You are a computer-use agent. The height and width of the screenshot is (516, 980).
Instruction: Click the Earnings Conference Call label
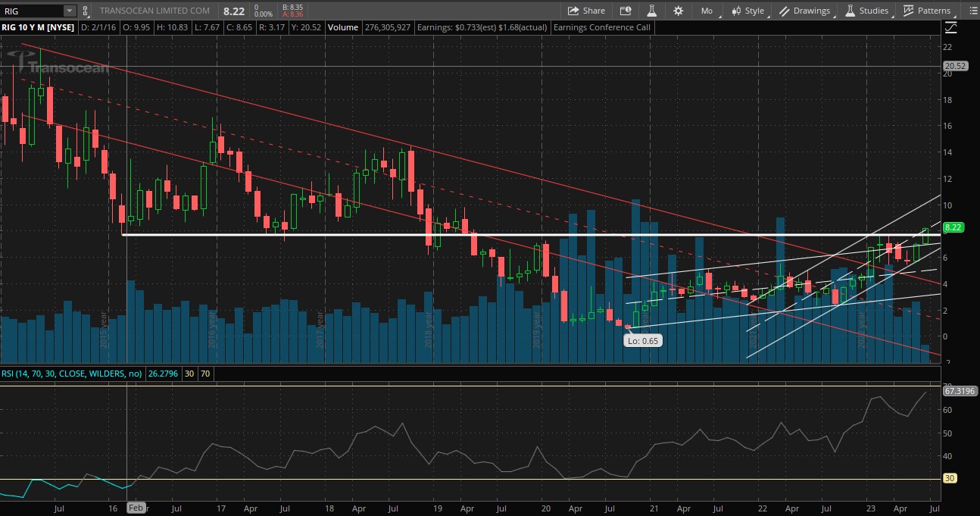pos(601,27)
